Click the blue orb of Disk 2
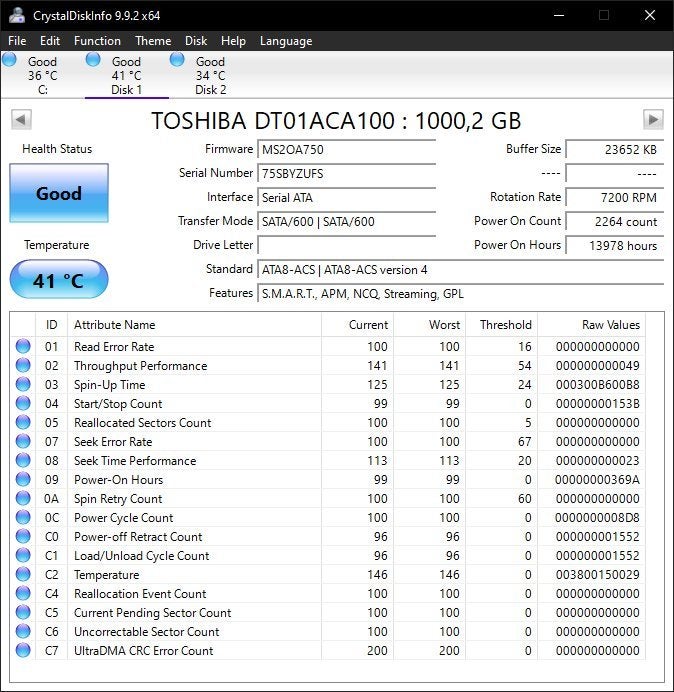 coord(177,59)
